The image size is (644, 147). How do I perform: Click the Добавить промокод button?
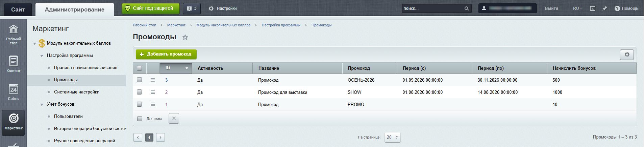[166, 54]
